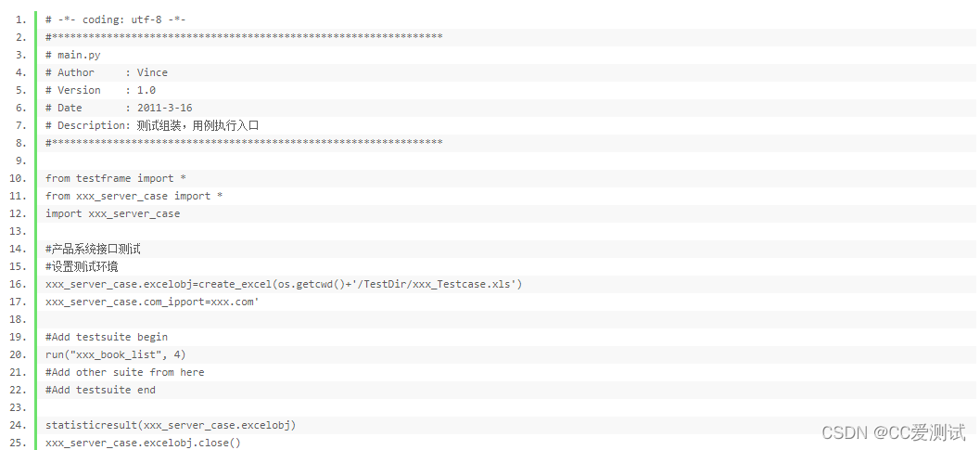Click line number 1 in the gutter
The height and width of the screenshot is (450, 980).
pos(21,20)
